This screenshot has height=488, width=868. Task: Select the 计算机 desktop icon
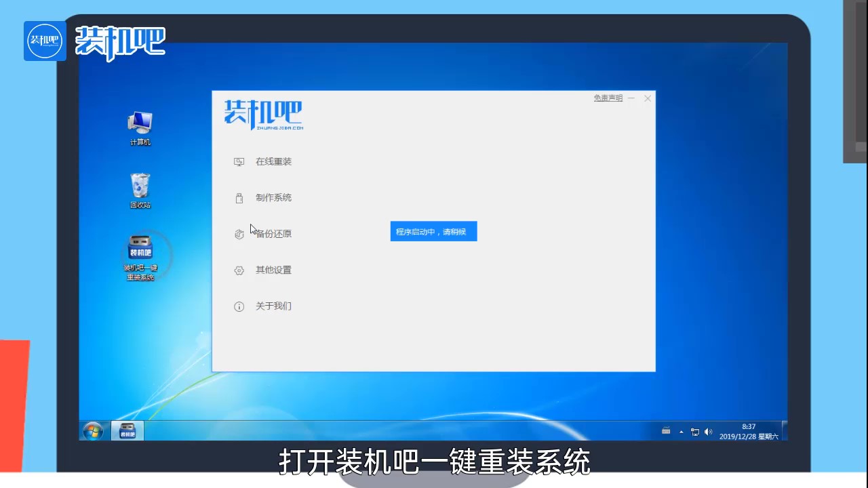tap(140, 125)
